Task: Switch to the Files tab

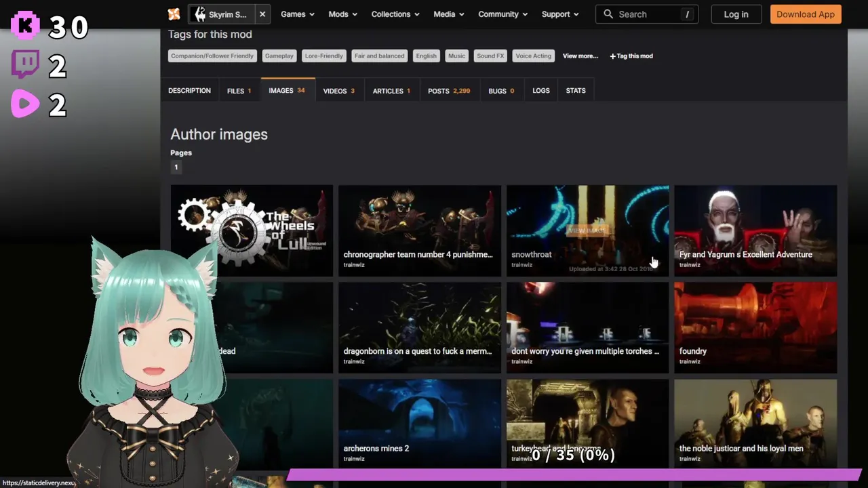Action: [239, 91]
